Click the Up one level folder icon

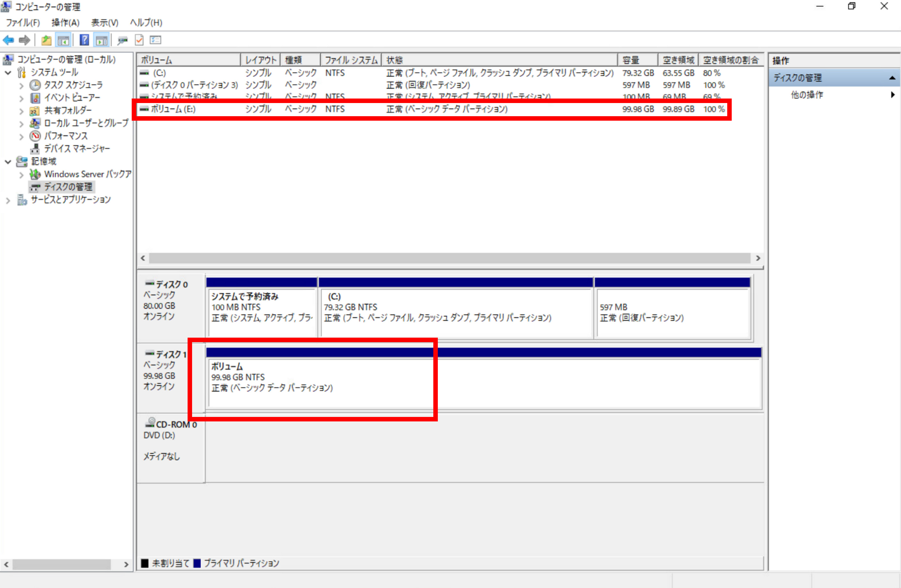46,40
